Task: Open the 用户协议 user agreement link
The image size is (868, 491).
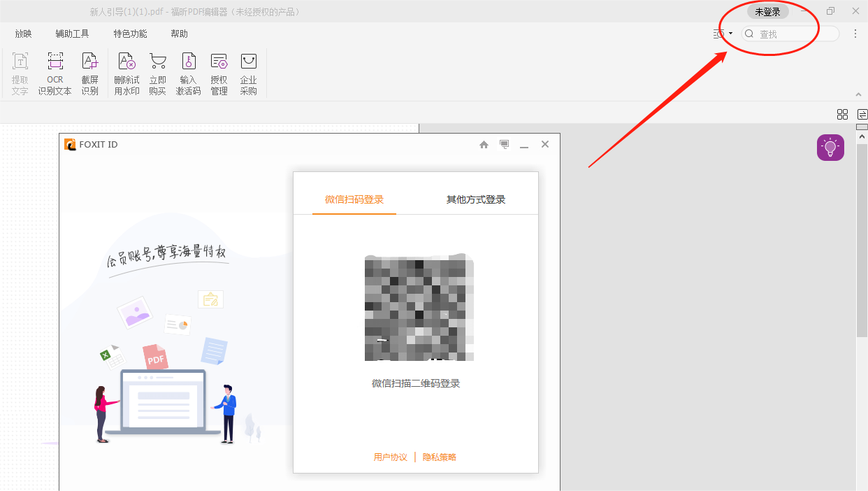Action: (389, 456)
